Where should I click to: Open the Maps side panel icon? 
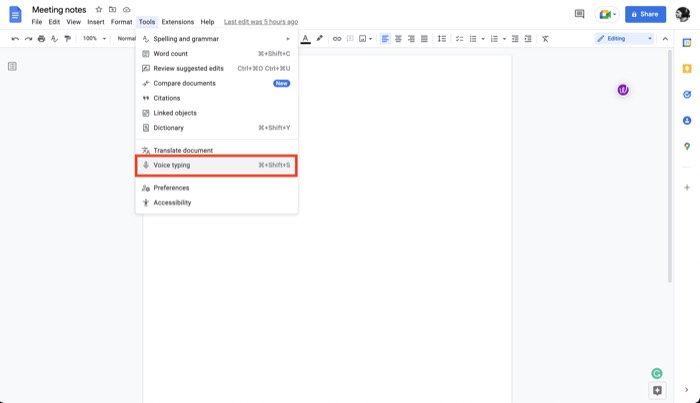tap(687, 146)
